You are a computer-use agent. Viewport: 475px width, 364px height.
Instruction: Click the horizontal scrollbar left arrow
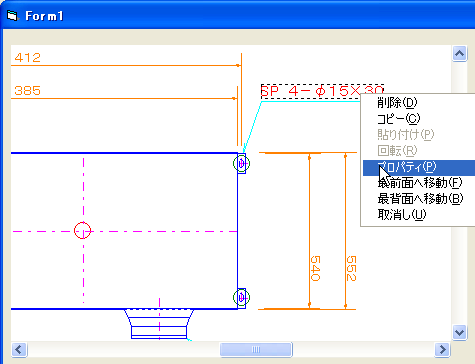coord(19,350)
